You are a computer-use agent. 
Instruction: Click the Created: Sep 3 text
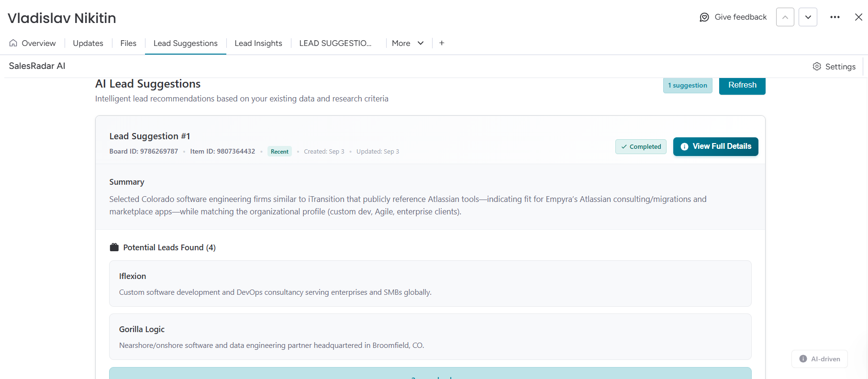tap(324, 152)
